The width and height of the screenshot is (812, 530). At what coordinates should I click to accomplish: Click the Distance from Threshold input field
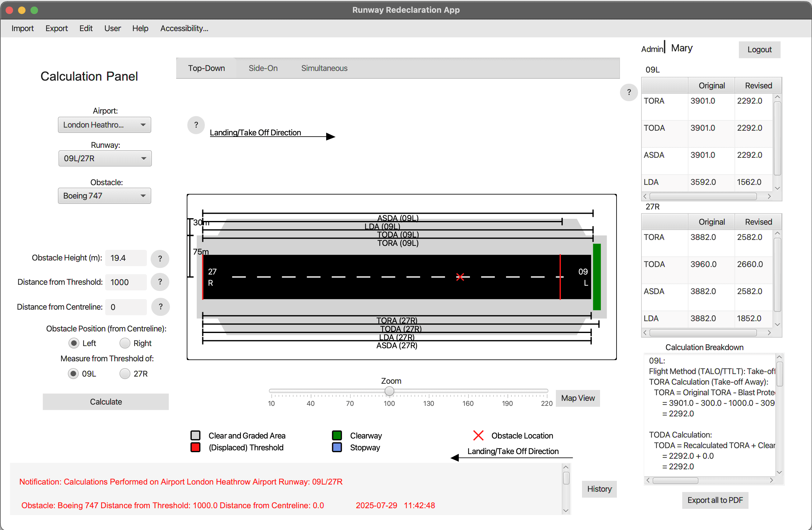(x=126, y=282)
